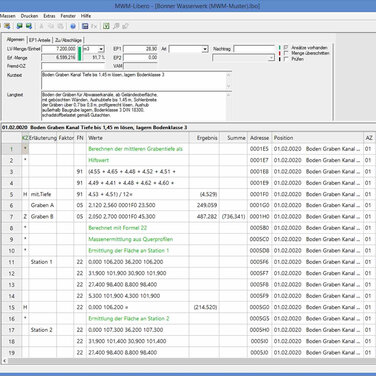Screen dimensions: 376x376
Task: Open the Fenster menu
Action: pyautogui.click(x=68, y=16)
